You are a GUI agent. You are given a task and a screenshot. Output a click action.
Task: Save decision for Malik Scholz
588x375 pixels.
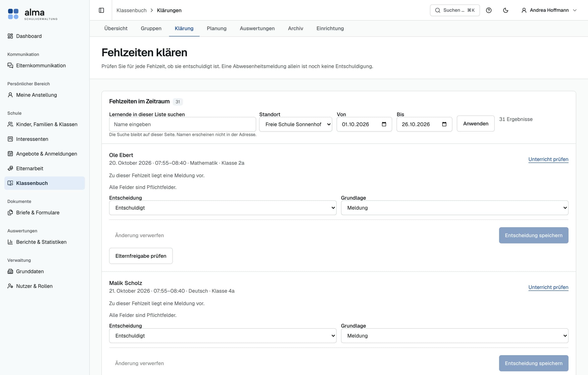point(534,363)
